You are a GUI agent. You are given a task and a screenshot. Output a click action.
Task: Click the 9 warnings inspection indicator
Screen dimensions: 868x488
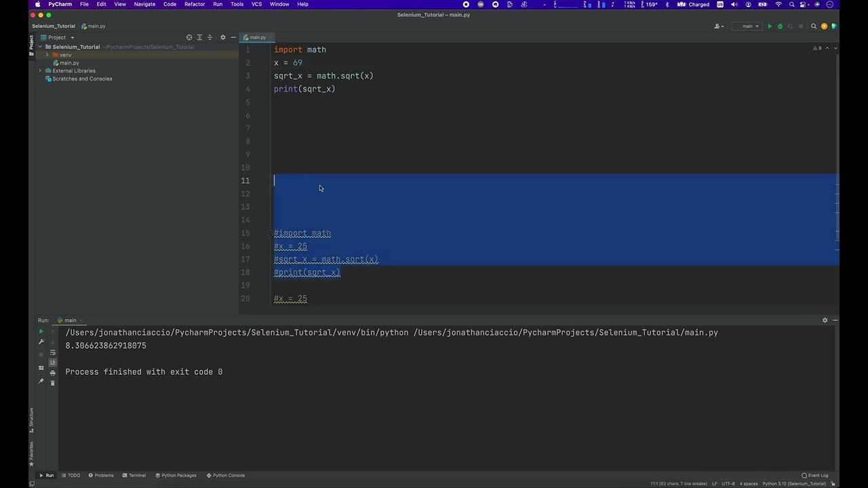tap(817, 48)
